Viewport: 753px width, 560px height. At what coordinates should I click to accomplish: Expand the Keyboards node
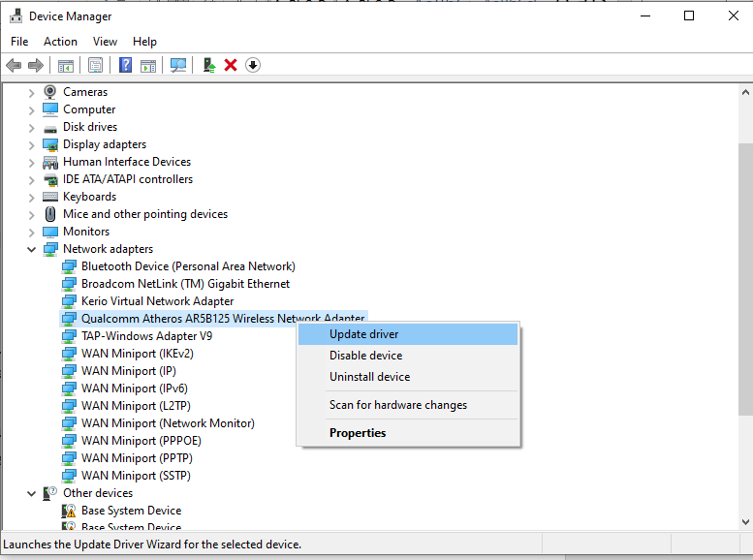coord(31,198)
